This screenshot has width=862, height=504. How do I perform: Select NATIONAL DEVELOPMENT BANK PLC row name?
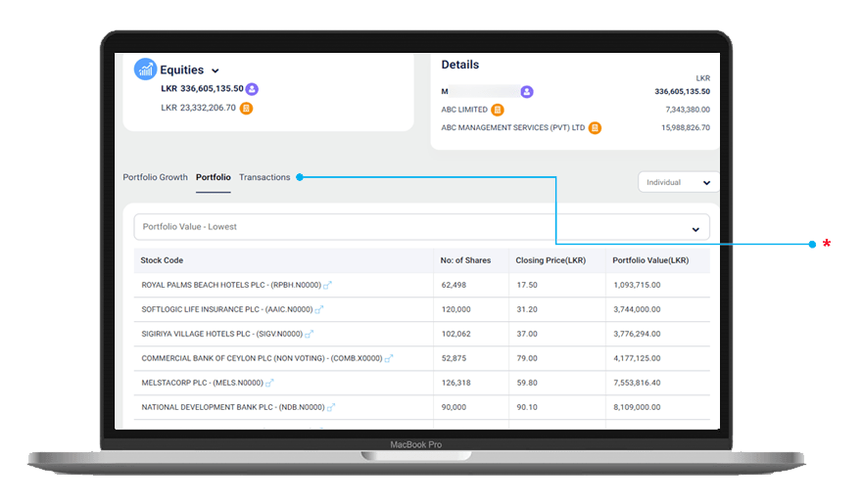click(x=233, y=407)
